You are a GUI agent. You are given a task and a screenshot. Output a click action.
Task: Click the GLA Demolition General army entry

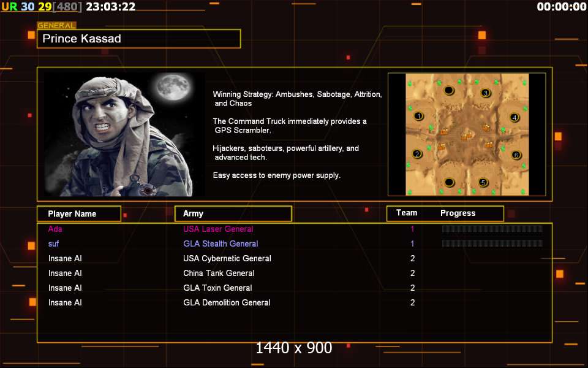(227, 302)
